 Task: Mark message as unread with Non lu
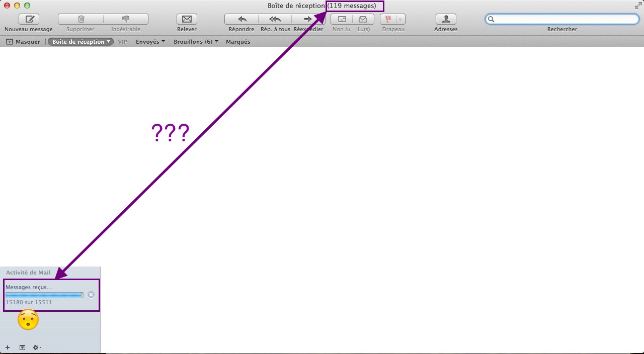click(x=342, y=19)
